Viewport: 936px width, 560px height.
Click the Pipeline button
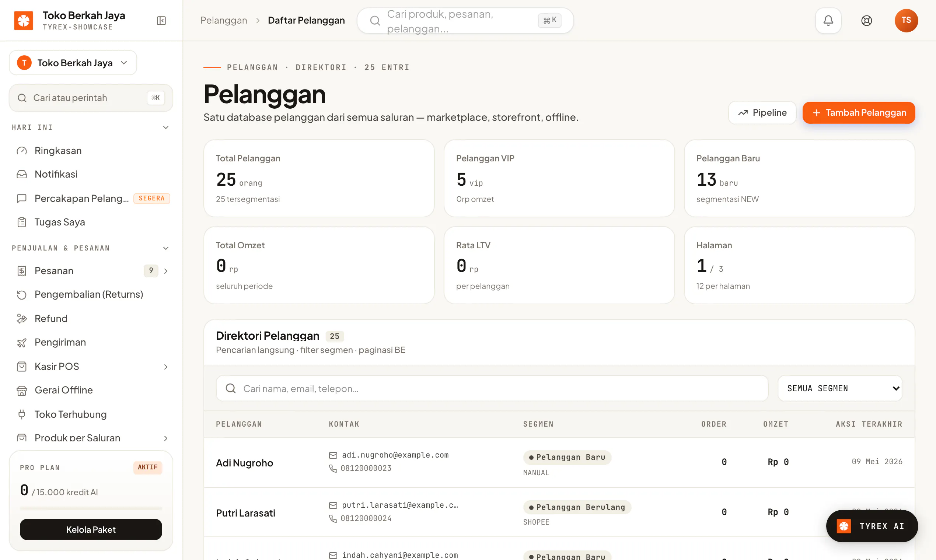(x=762, y=112)
